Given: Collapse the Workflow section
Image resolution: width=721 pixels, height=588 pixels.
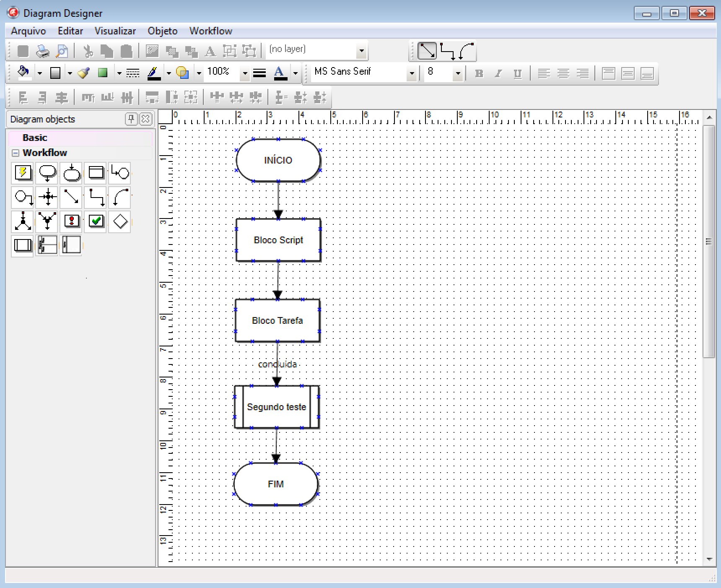Looking at the screenshot, I should click(x=16, y=153).
